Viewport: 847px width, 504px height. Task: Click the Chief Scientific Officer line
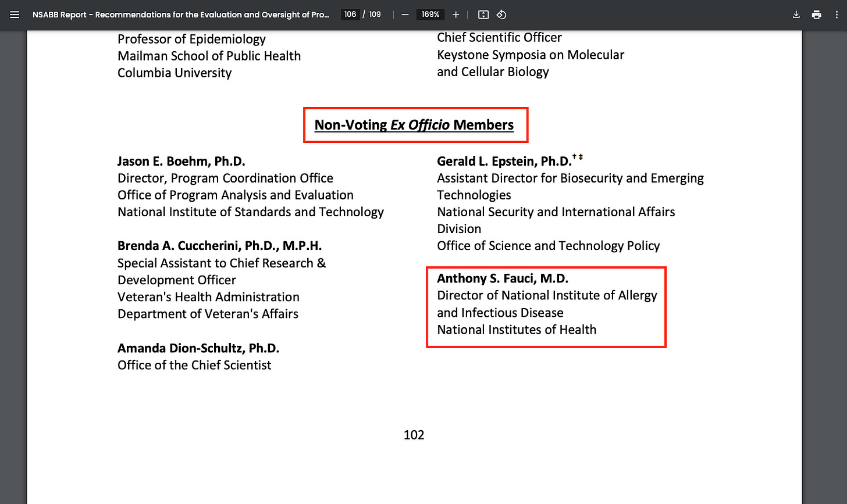tap(499, 37)
